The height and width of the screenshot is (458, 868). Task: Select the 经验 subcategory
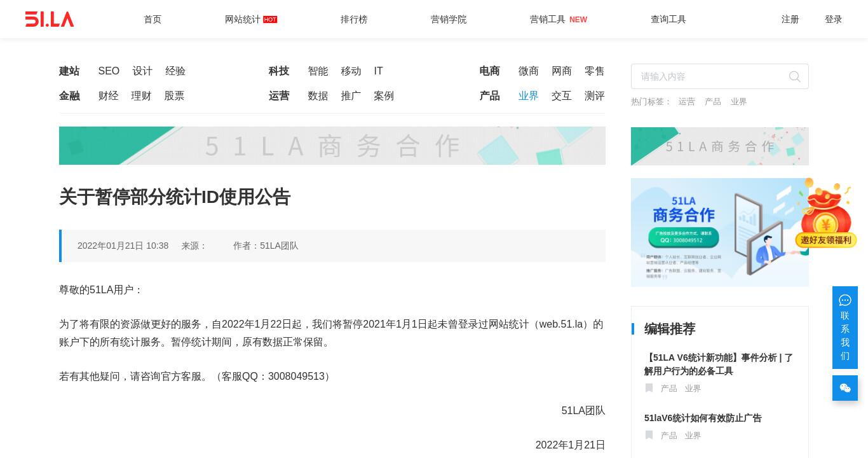pos(175,71)
